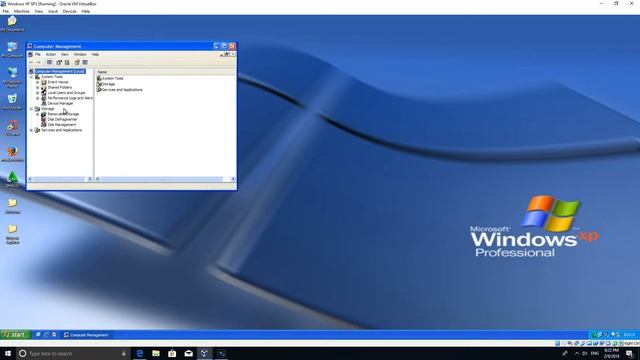Click Services and Applications in the right pane

tap(120, 89)
